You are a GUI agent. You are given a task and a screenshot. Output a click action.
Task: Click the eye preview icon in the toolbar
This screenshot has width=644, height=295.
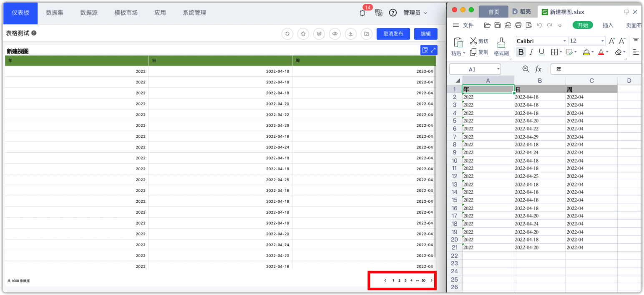[335, 34]
